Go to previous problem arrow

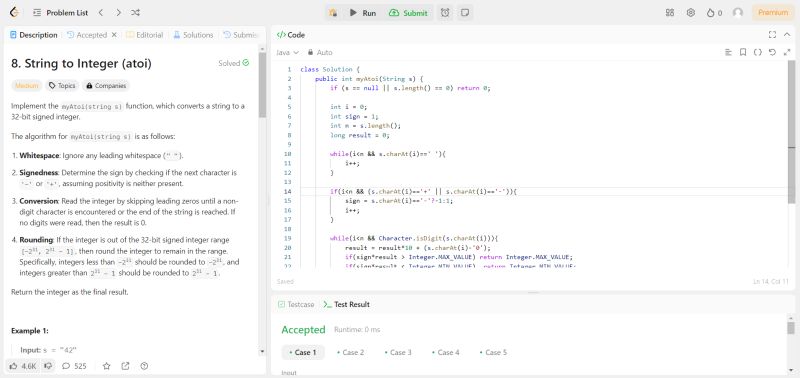tap(101, 13)
